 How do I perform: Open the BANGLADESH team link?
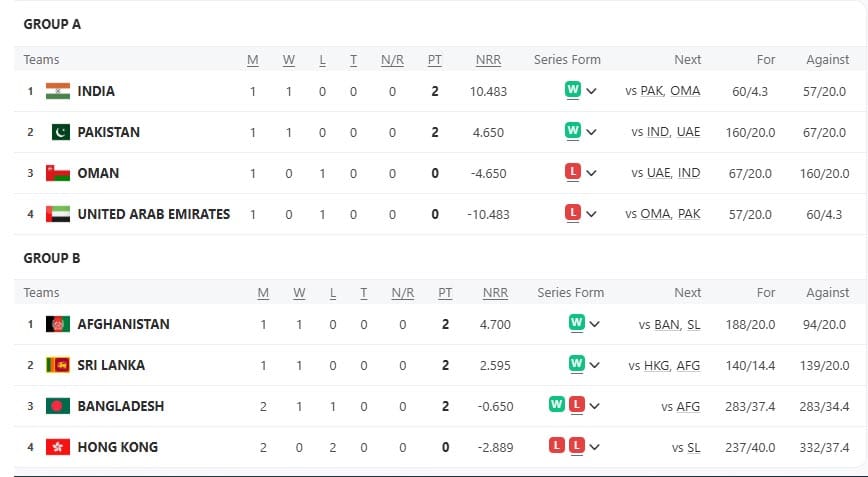pos(120,406)
